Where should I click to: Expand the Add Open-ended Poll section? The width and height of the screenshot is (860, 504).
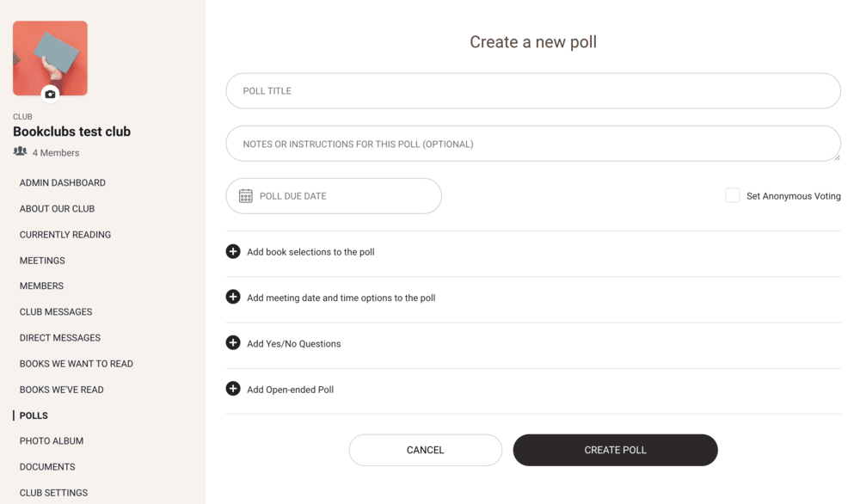coord(290,390)
